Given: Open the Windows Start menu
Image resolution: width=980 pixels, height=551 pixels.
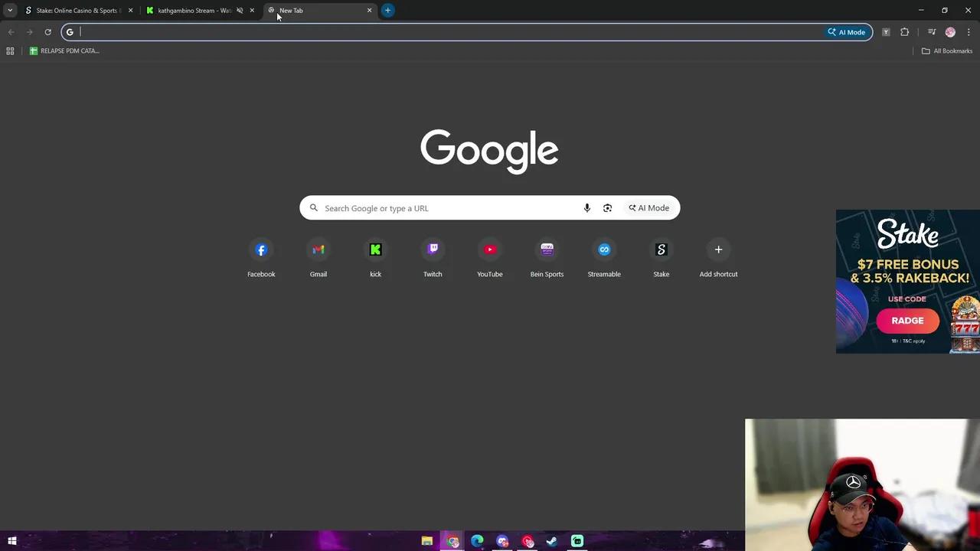Looking at the screenshot, I should click(x=11, y=541).
